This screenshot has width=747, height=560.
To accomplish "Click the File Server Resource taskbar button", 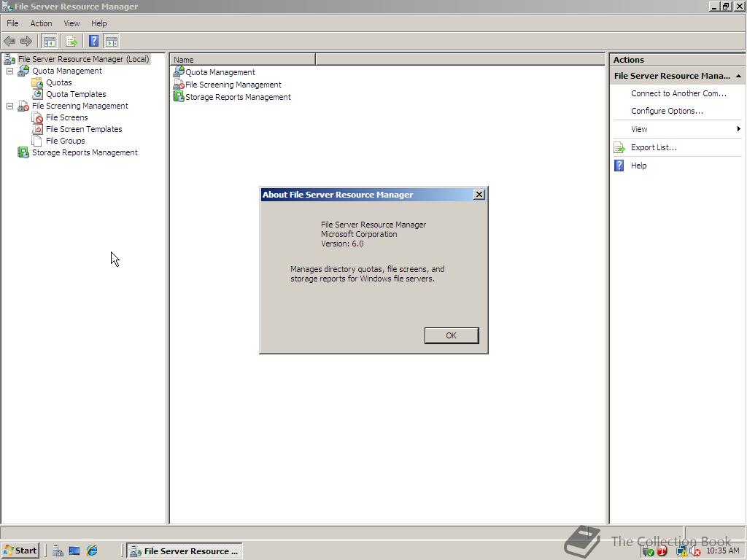I will [x=185, y=551].
